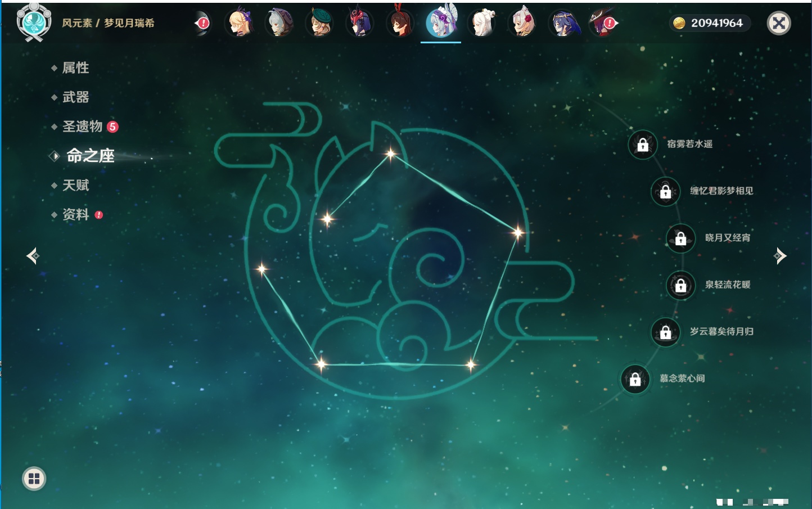The height and width of the screenshot is (509, 812).
Task: Open locked constellation 缠忆君影梦相见
Action: pos(666,191)
